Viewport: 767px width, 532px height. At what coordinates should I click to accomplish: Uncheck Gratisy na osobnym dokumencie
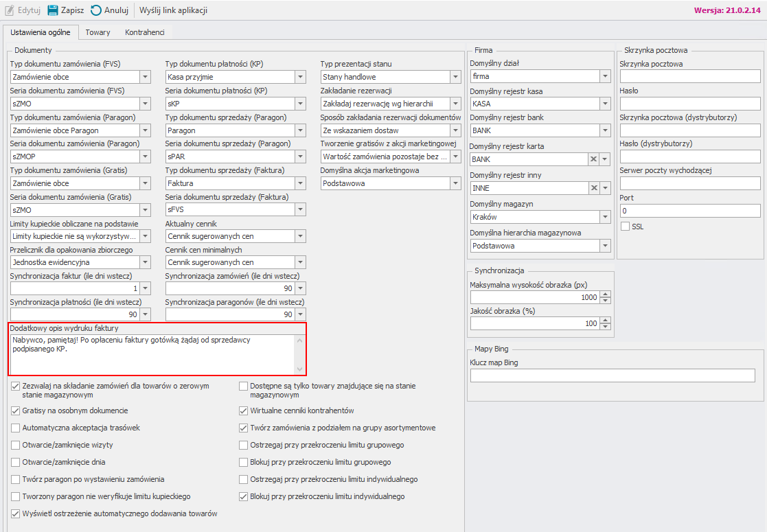click(16, 411)
